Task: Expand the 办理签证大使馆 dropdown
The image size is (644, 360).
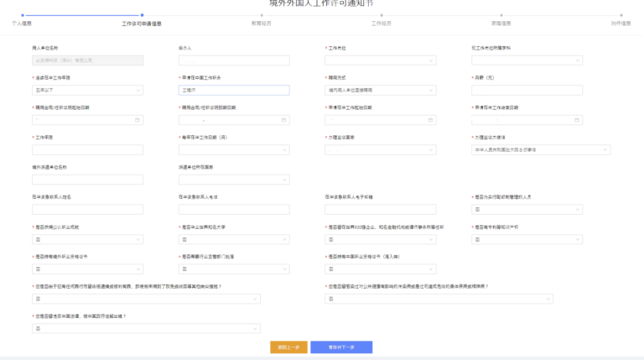Action: click(x=527, y=150)
